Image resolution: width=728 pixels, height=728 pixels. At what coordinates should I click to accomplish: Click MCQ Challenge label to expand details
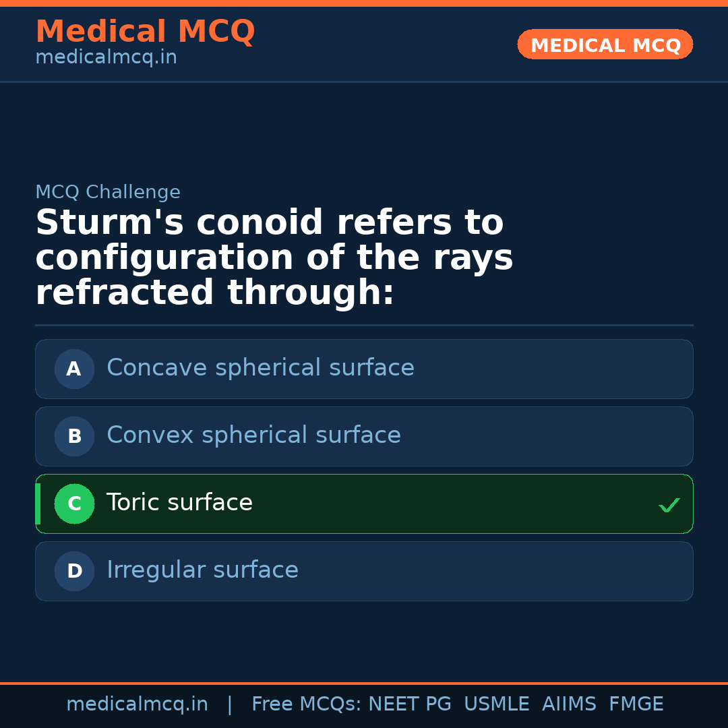pyautogui.click(x=108, y=192)
